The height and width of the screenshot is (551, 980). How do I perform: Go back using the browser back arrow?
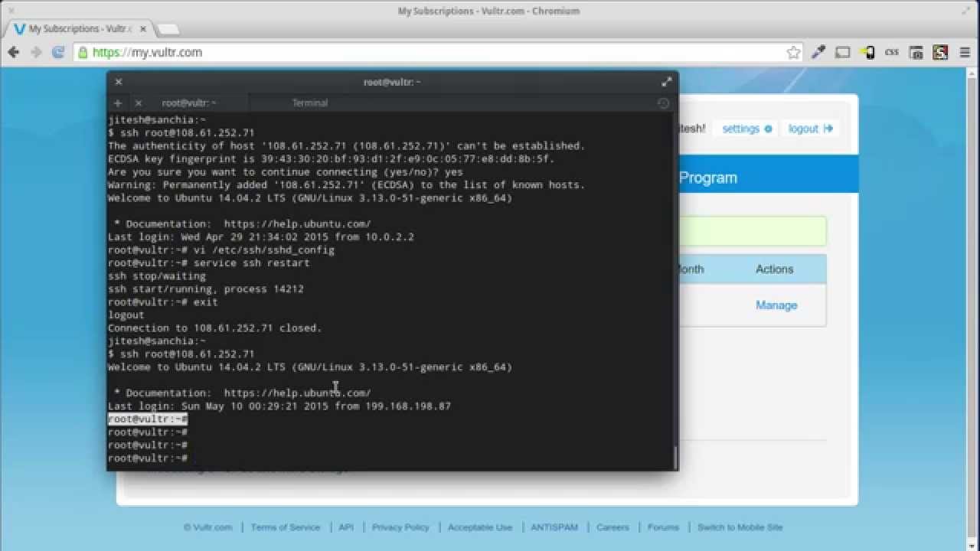pos(13,52)
